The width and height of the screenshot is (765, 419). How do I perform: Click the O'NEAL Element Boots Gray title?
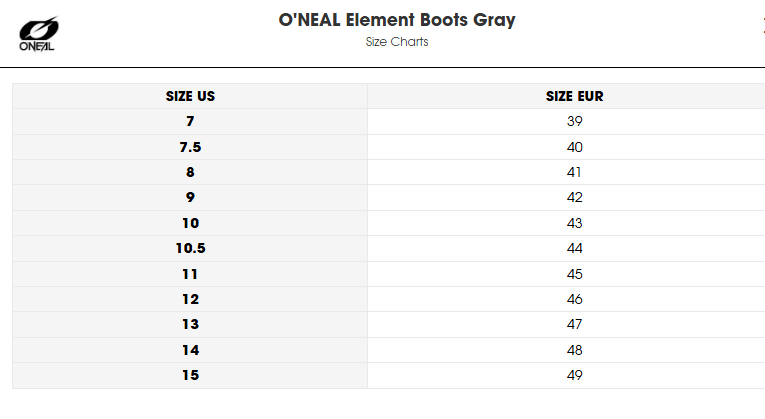click(397, 20)
